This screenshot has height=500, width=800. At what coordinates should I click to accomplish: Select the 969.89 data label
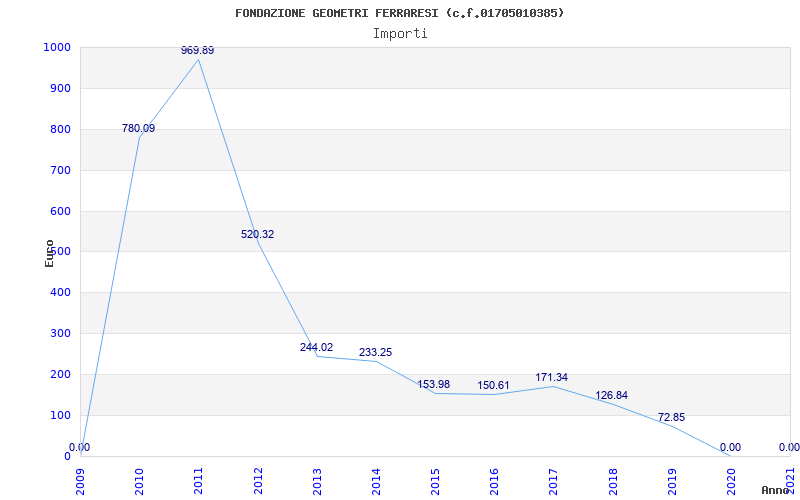(x=197, y=50)
